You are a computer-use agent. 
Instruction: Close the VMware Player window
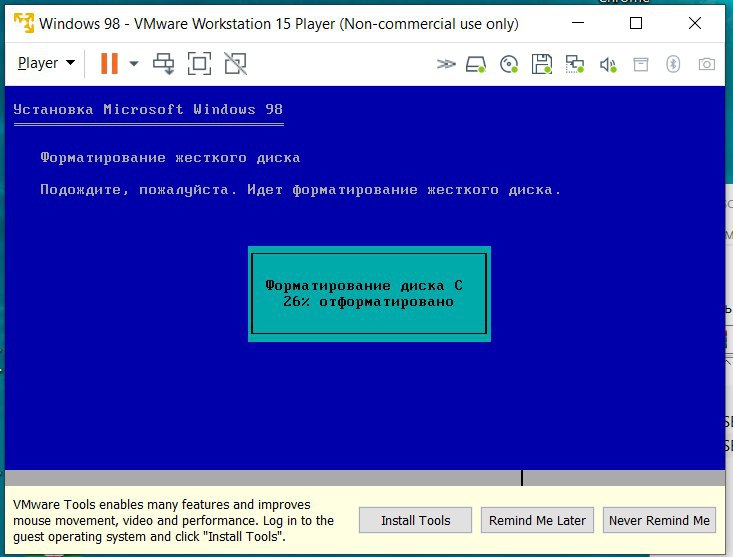(695, 23)
